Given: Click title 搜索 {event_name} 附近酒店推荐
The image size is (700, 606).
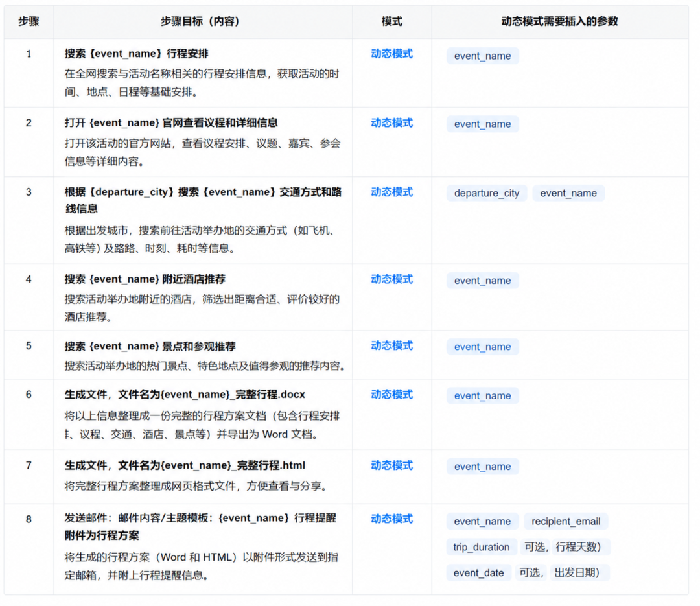Looking at the screenshot, I should 145,279.
